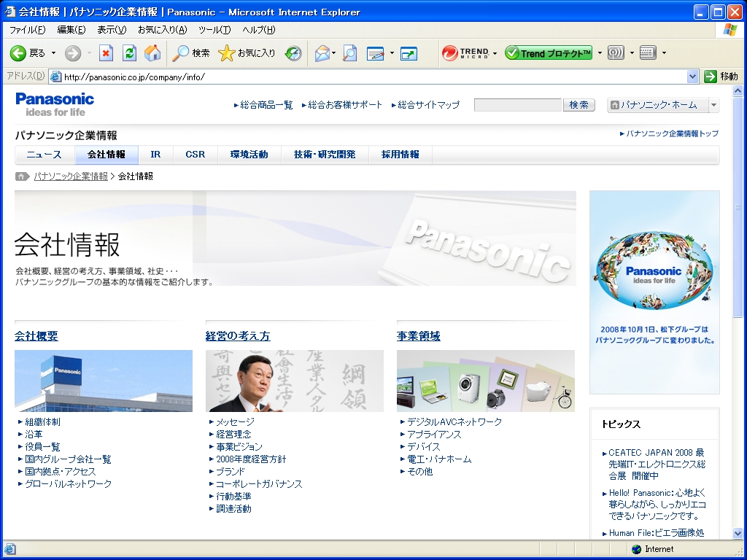Click the vertical scrollbar down arrow
The image size is (747, 560).
point(738,533)
